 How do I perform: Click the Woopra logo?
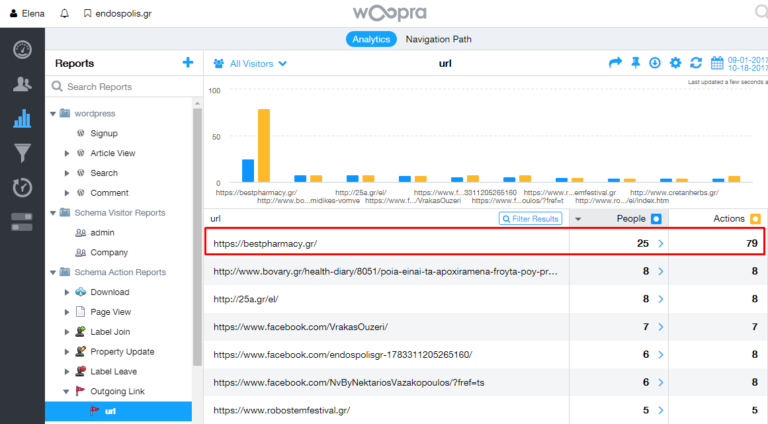pos(390,13)
